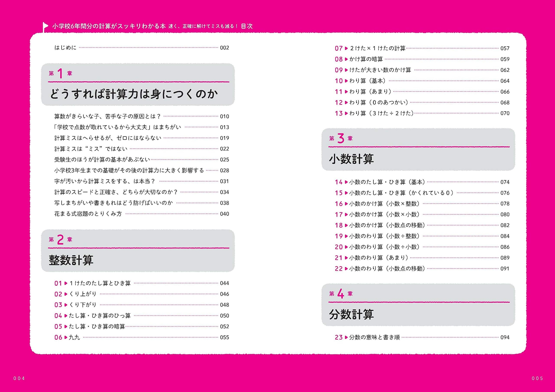The height and width of the screenshot is (392, 555).
Task: Select 計算ミスは"ミス"ではない entry
Action: click(142, 149)
